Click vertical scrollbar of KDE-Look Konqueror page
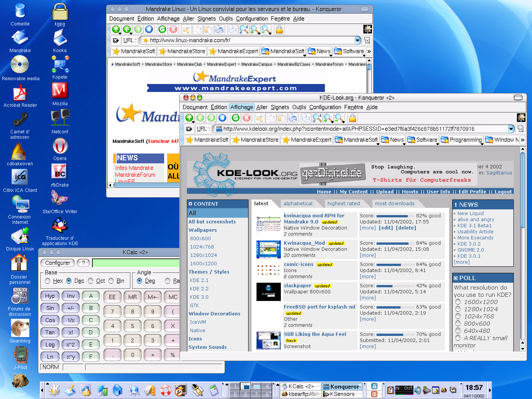This screenshot has width=532, height=399. click(522, 248)
